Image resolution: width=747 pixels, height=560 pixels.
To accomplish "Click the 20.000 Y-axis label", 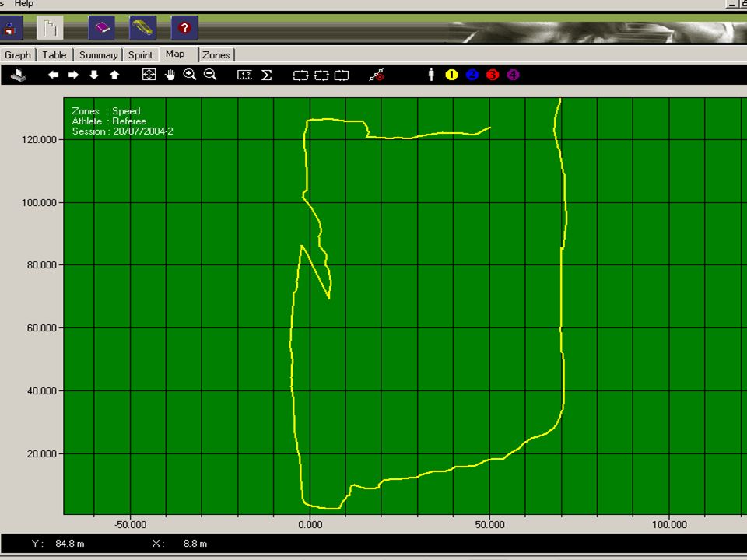I will (42, 453).
